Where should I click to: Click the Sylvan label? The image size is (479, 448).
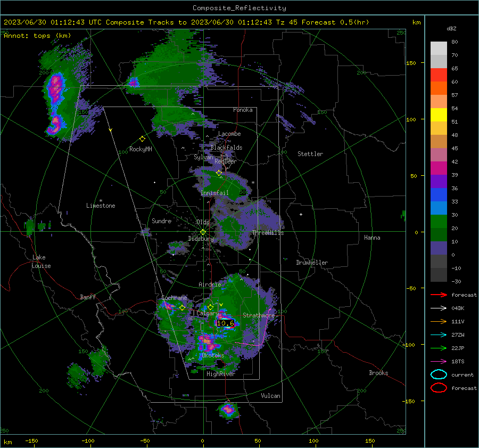click(203, 157)
